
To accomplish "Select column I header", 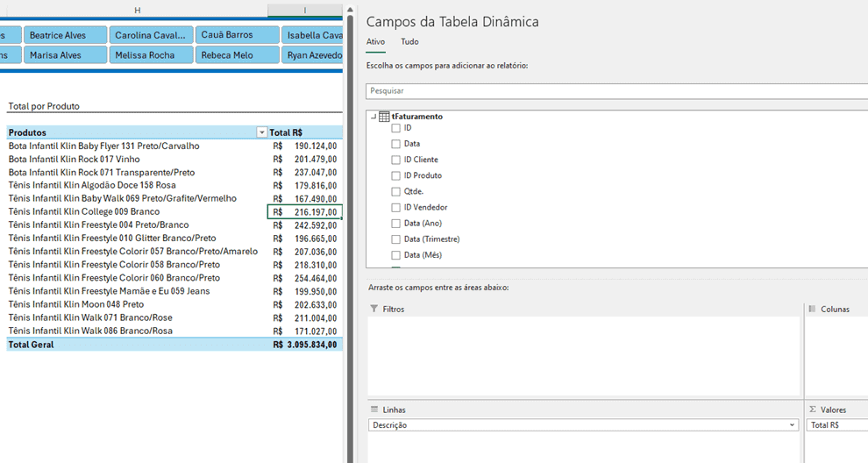I will 305,10.
